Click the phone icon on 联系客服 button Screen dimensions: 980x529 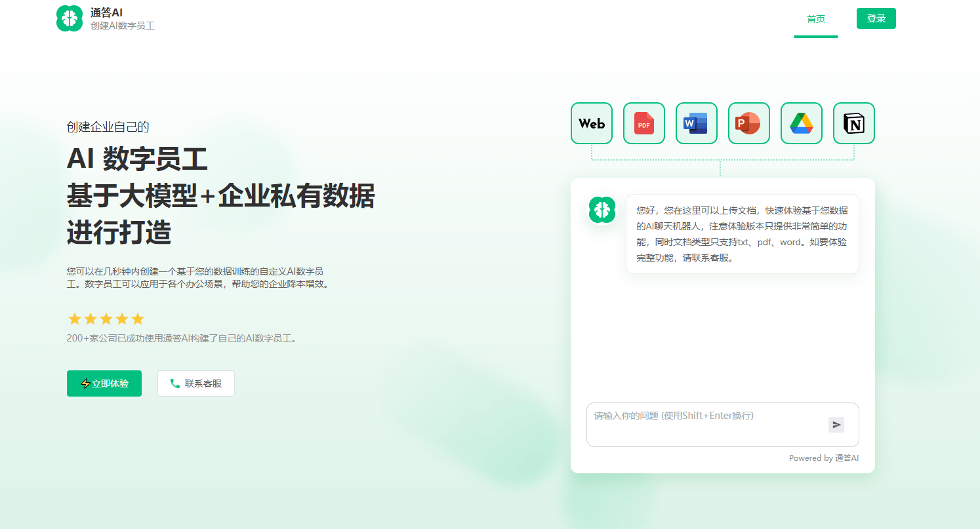tap(174, 383)
